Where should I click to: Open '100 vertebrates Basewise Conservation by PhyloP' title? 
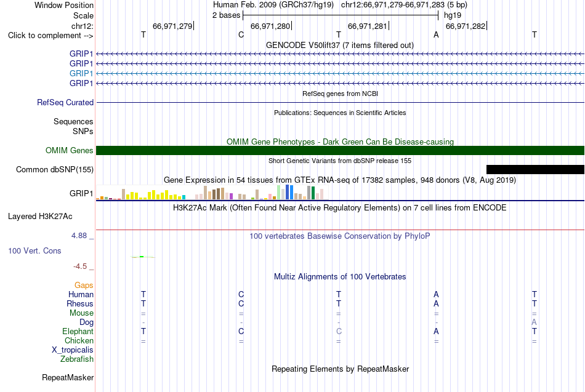[x=339, y=236]
